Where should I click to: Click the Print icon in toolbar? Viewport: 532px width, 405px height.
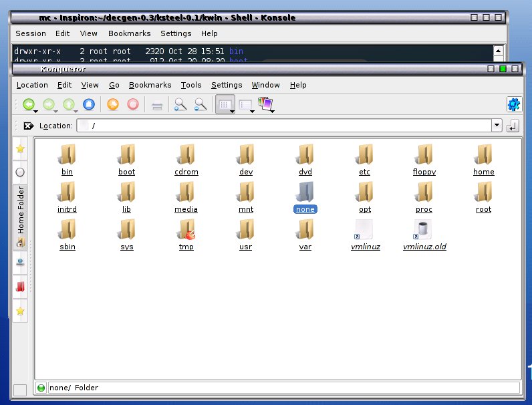[157, 106]
